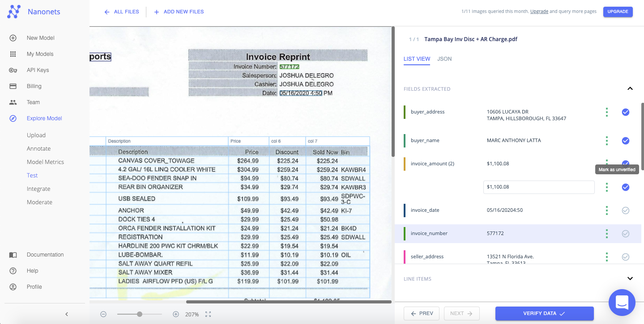The image size is (644, 324).
Task: Click the zoom in plus icon
Action: click(176, 314)
